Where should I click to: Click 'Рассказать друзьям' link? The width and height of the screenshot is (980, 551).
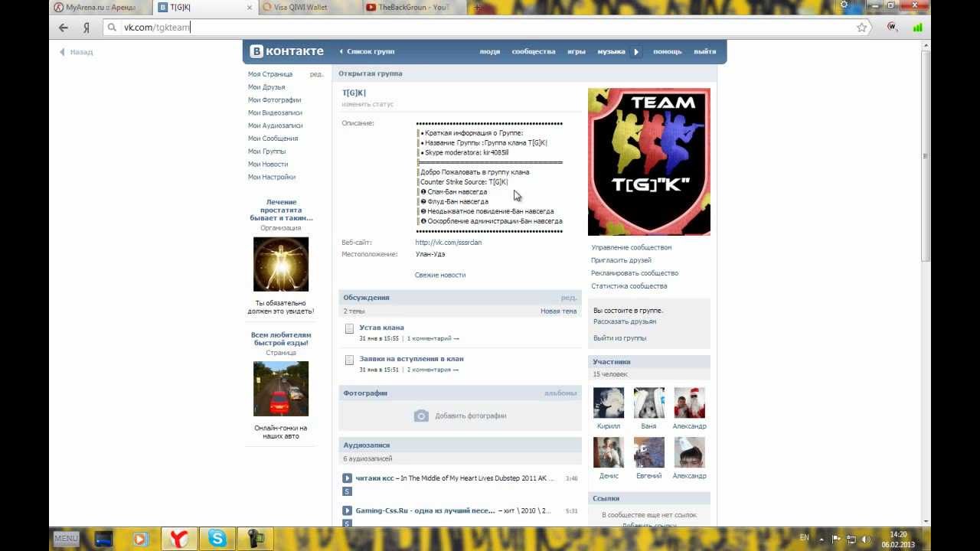pyautogui.click(x=625, y=321)
